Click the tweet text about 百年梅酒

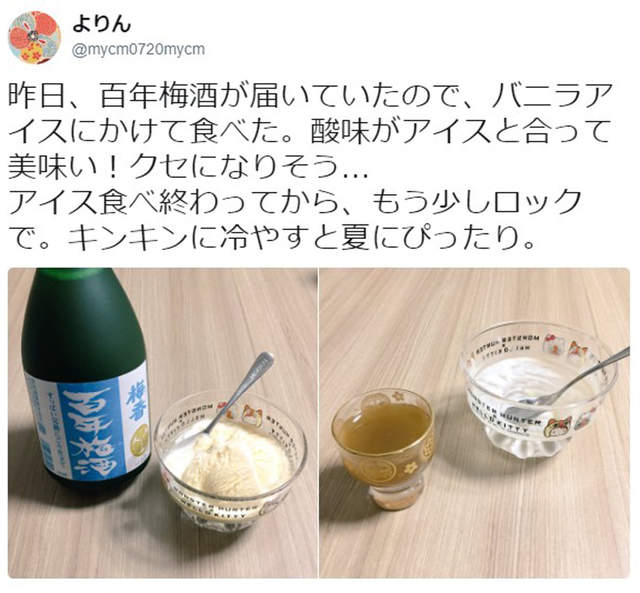[310, 166]
